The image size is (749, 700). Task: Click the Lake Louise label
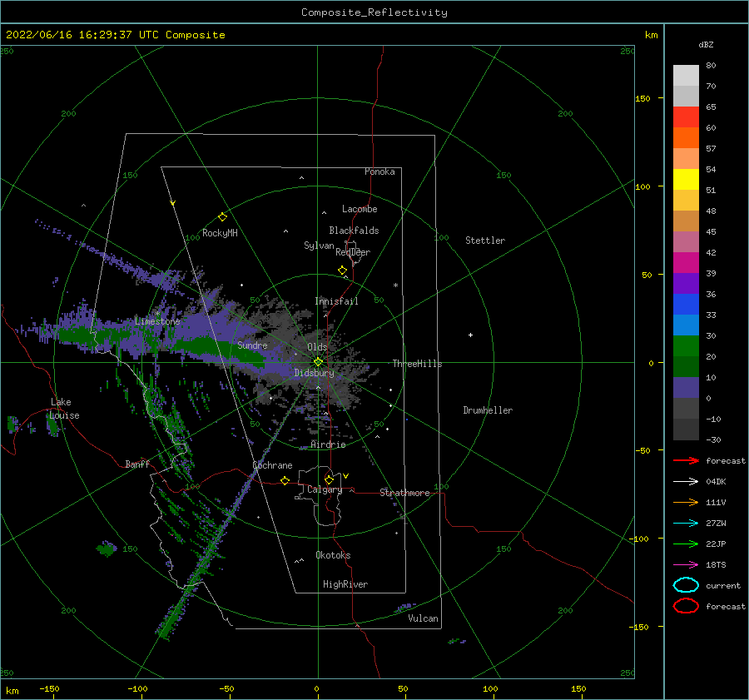[64, 409]
